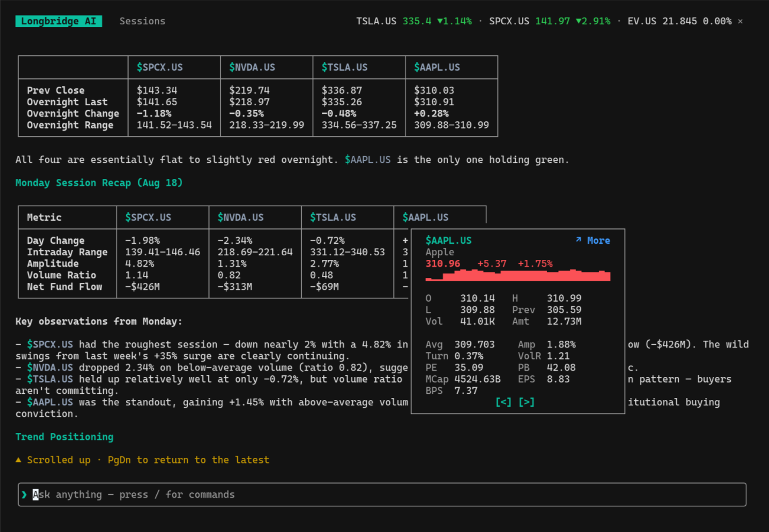
Task: Click the 'Monday Session Recap (Aug 18)' heading
Action: click(99, 183)
